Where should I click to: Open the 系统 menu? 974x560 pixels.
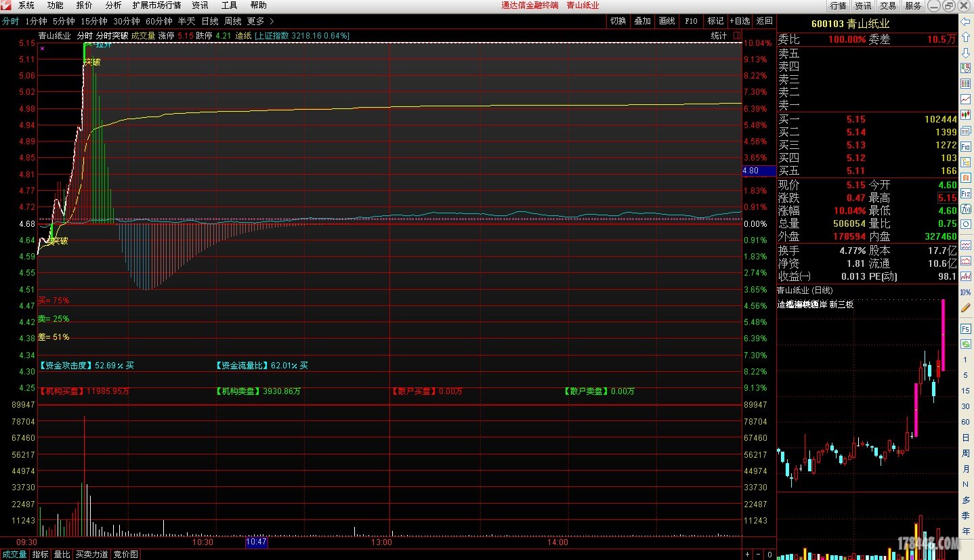tap(26, 5)
